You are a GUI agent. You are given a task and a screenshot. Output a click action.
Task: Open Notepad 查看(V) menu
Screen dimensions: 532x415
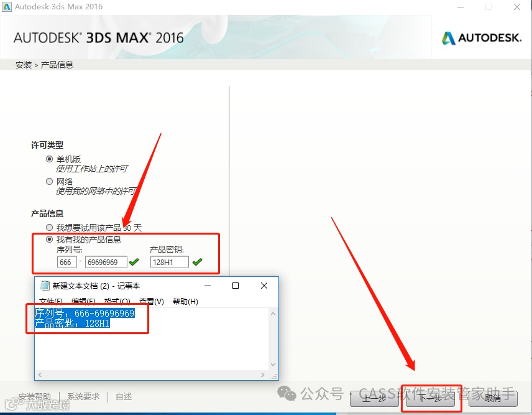pos(152,302)
